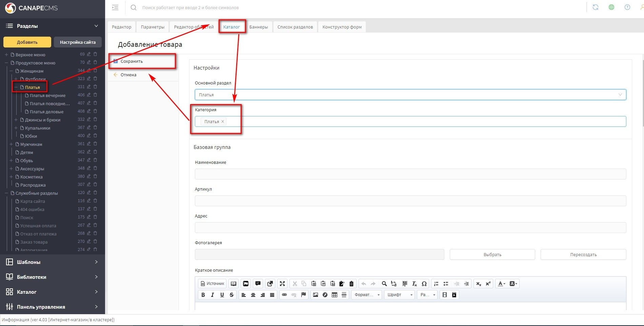The height and width of the screenshot is (326, 644).
Task: Insert image using editor toolbar icon
Action: tap(315, 295)
